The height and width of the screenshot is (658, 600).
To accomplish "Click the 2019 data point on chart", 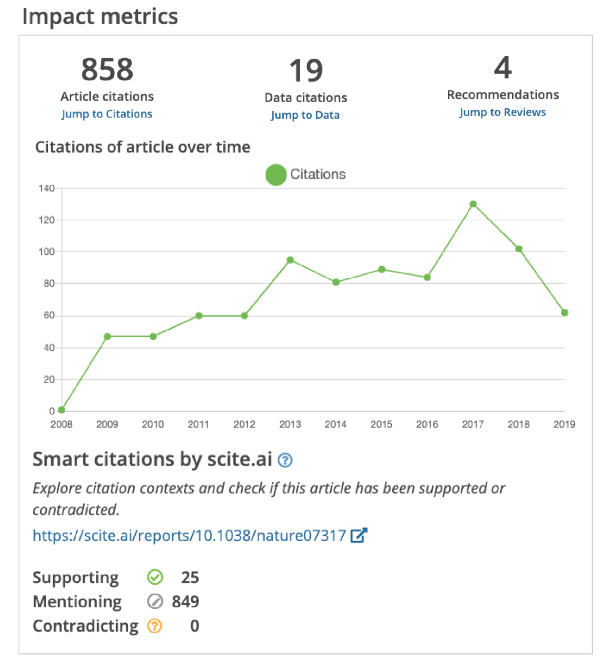I will click(x=565, y=312).
